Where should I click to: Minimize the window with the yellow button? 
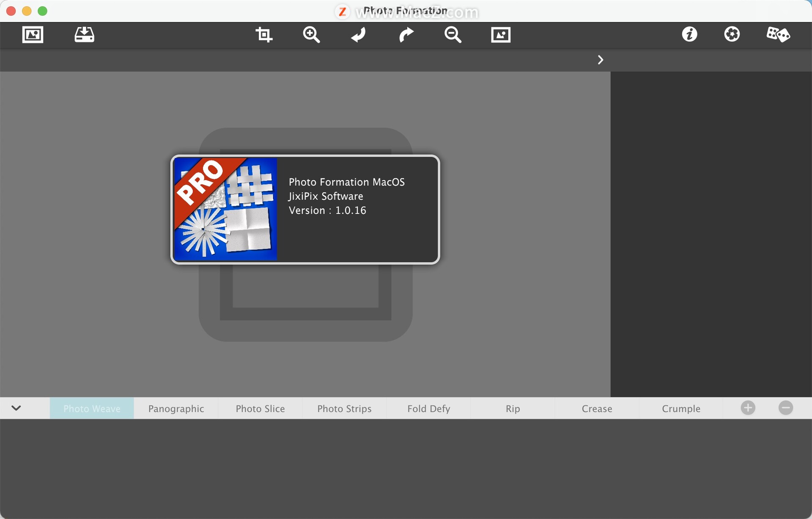point(27,11)
